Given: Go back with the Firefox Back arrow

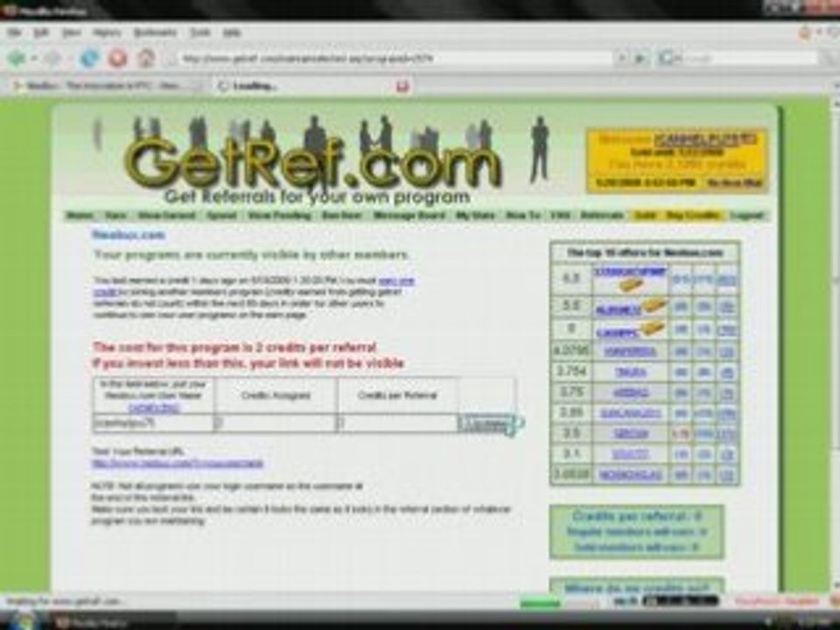Looking at the screenshot, I should [17, 58].
